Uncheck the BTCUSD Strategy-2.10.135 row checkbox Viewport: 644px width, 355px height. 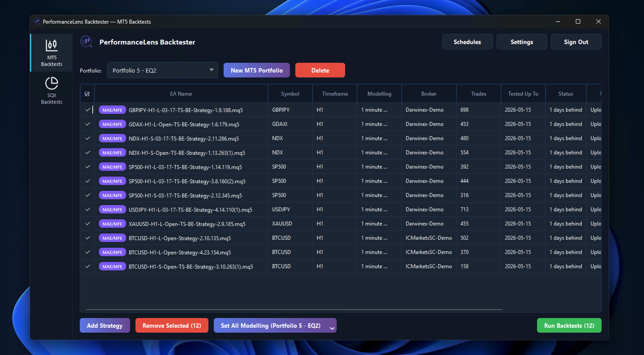tap(88, 238)
